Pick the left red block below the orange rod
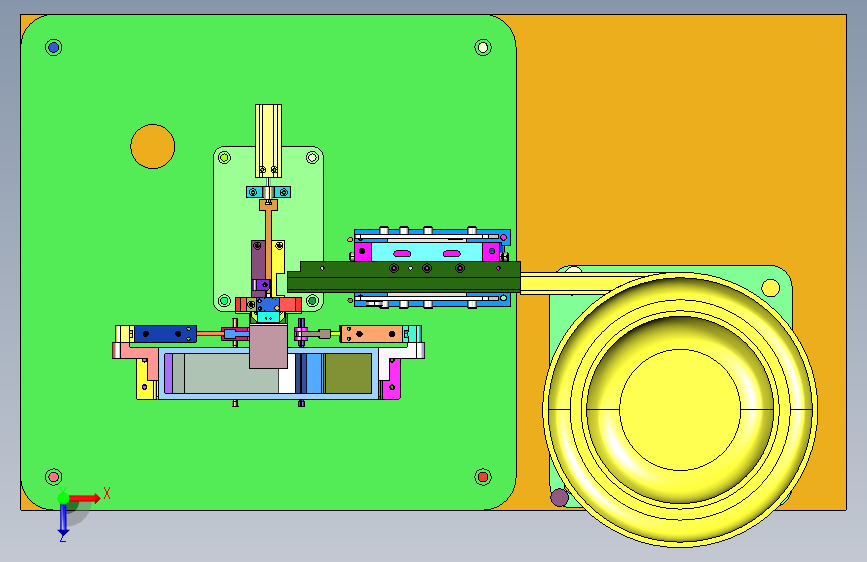The image size is (867, 562). [x=241, y=305]
